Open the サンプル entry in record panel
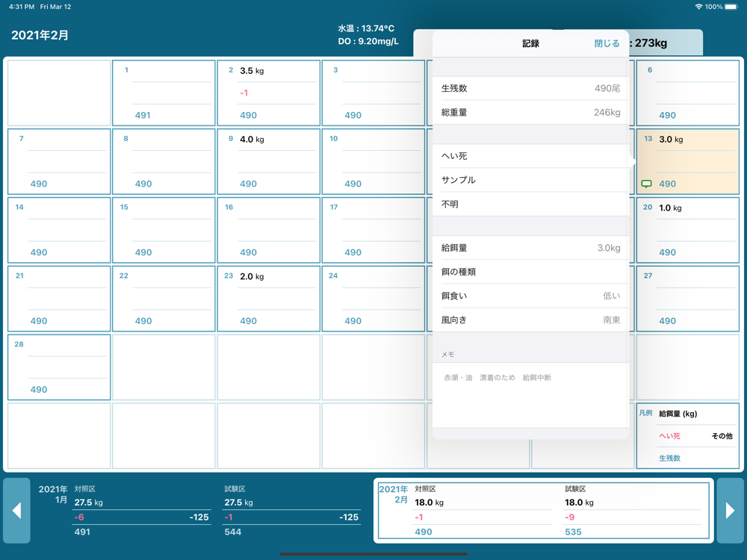Viewport: 747px width, 560px height. (x=530, y=180)
